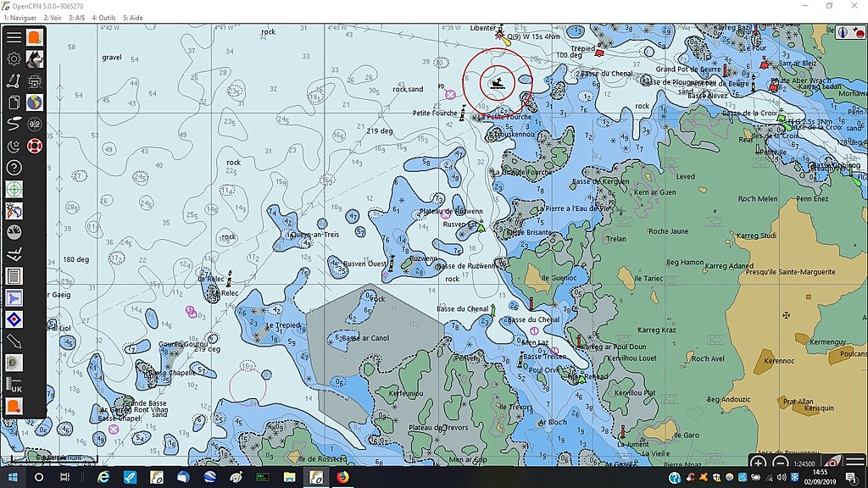The image size is (868, 488).
Task: Click the compass GPS status icon
Action: pos(849,33)
